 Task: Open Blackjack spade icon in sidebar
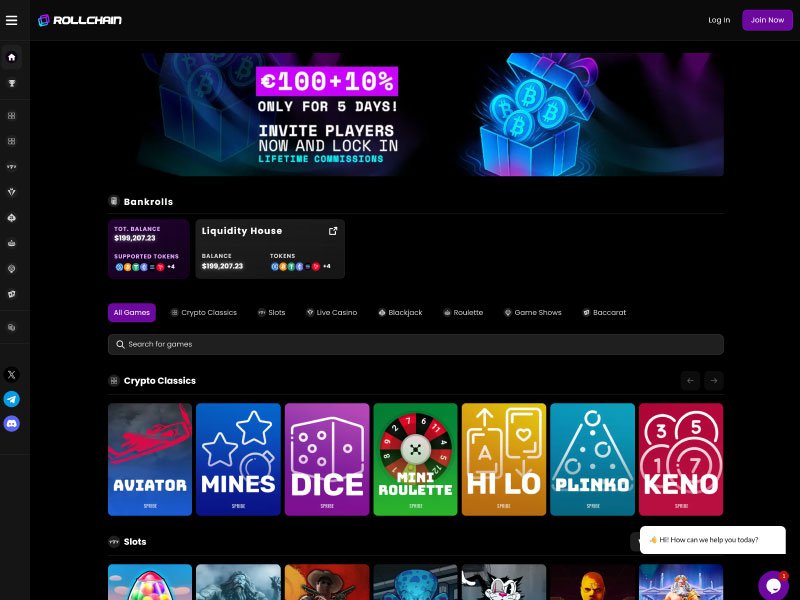(12, 218)
